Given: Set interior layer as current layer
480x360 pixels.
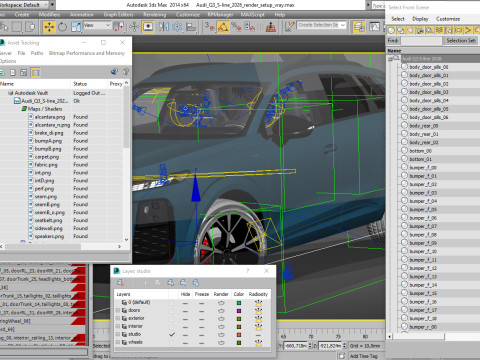Looking at the screenshot, I should tap(172, 326).
